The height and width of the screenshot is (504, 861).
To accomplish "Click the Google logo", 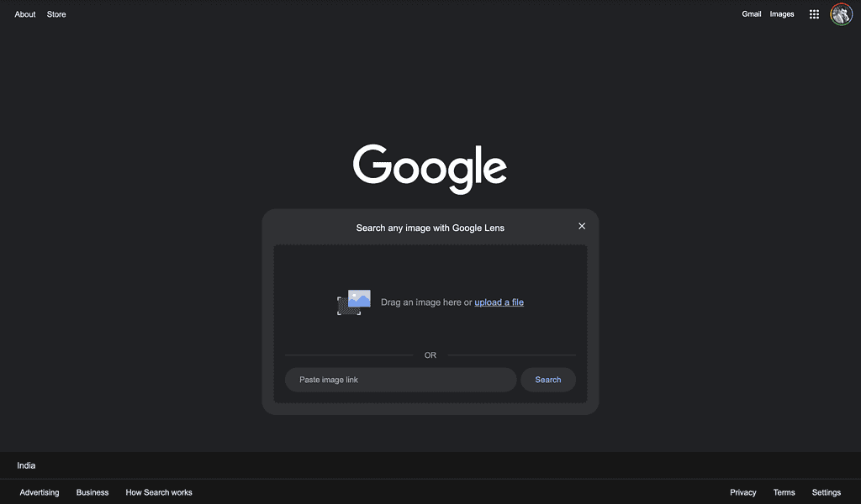I will [430, 168].
